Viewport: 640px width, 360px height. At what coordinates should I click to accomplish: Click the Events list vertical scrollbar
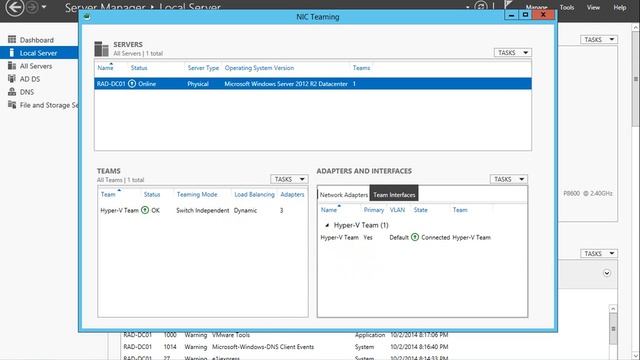coord(613,329)
